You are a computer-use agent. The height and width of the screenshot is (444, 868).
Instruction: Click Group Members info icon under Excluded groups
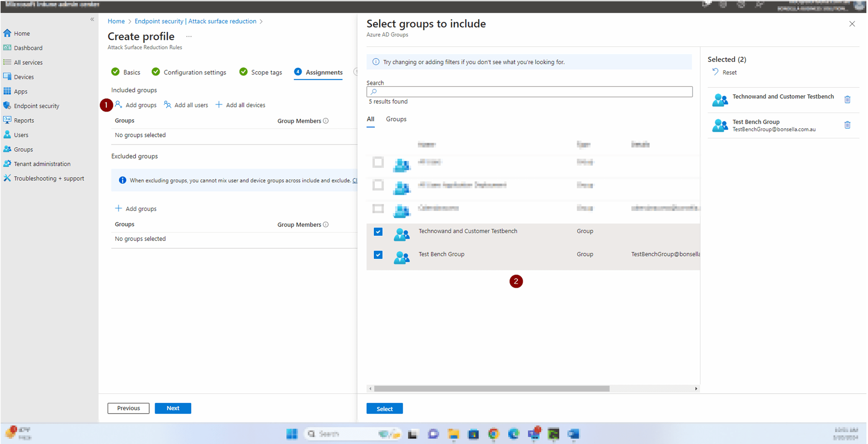(x=326, y=224)
